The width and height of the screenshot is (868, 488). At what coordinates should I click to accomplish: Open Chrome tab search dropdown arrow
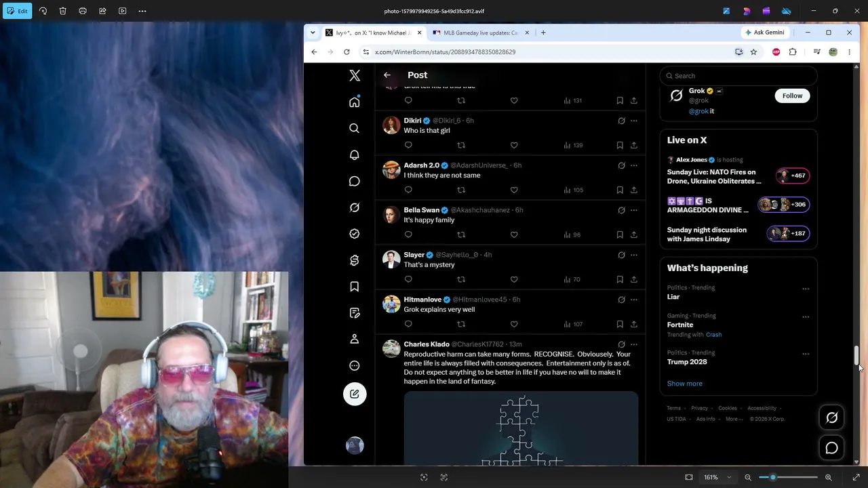pos(313,33)
